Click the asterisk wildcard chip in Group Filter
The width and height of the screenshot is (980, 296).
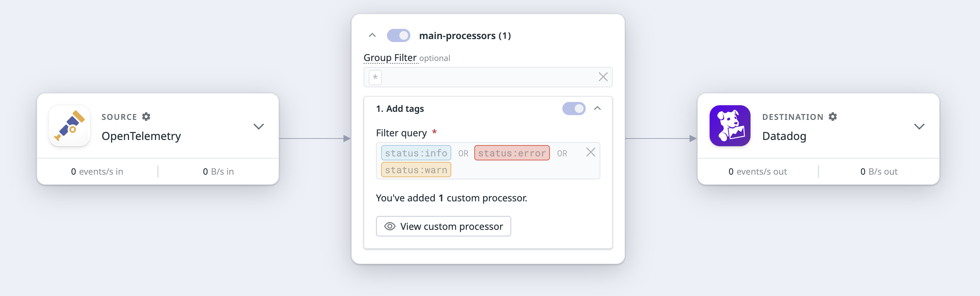(x=375, y=77)
